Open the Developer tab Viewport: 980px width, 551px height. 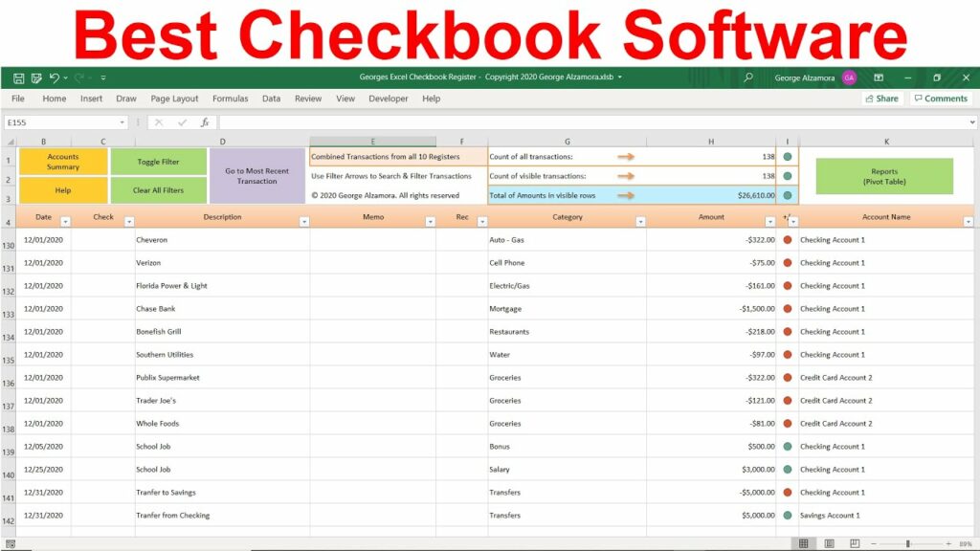(389, 99)
